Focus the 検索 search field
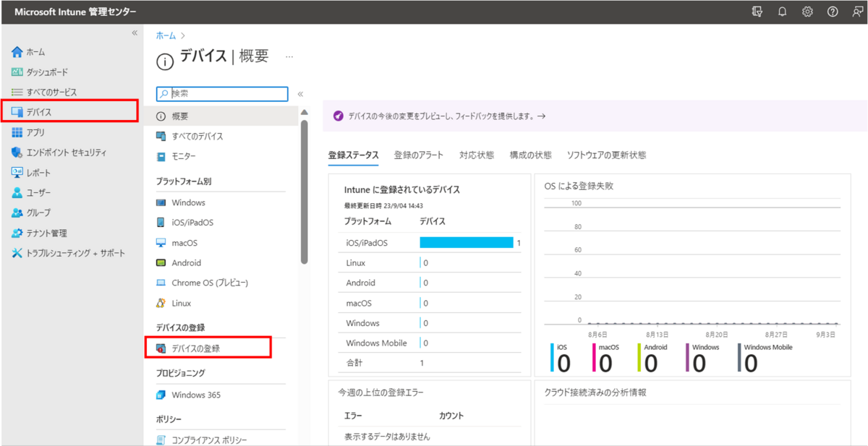Viewport: 868px width, 446px height. (x=222, y=94)
